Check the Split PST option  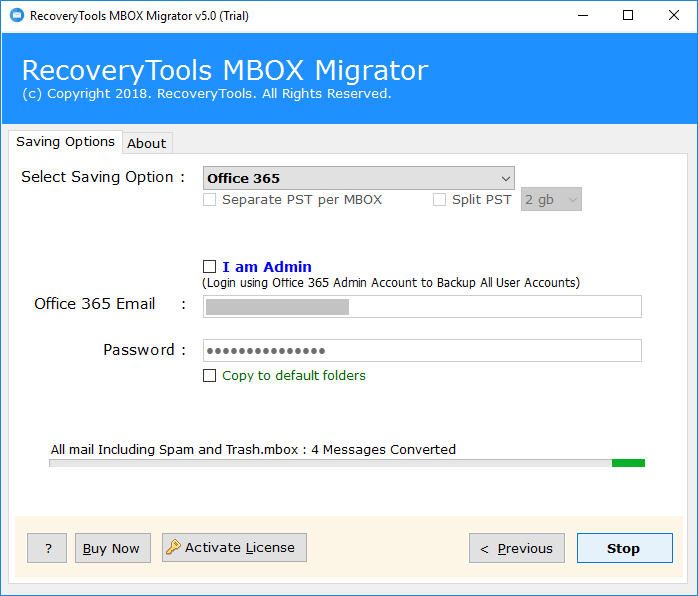tap(439, 199)
